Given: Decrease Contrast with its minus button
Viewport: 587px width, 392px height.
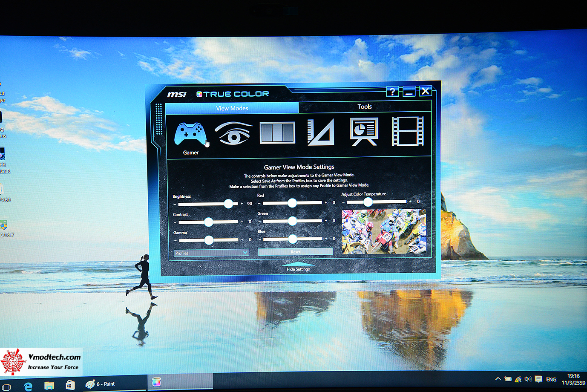Looking at the screenshot, I should 175,222.
